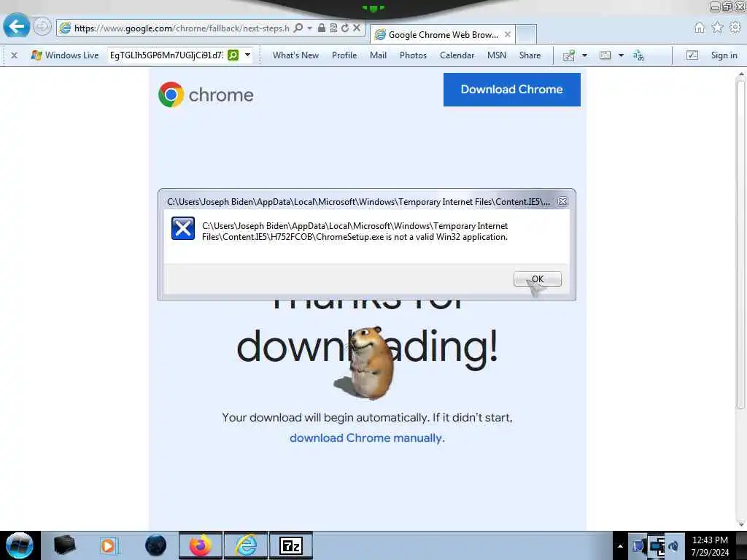Click the 'not a valid Win32 application' message
Viewport: 747px width, 560px height.
(355, 231)
